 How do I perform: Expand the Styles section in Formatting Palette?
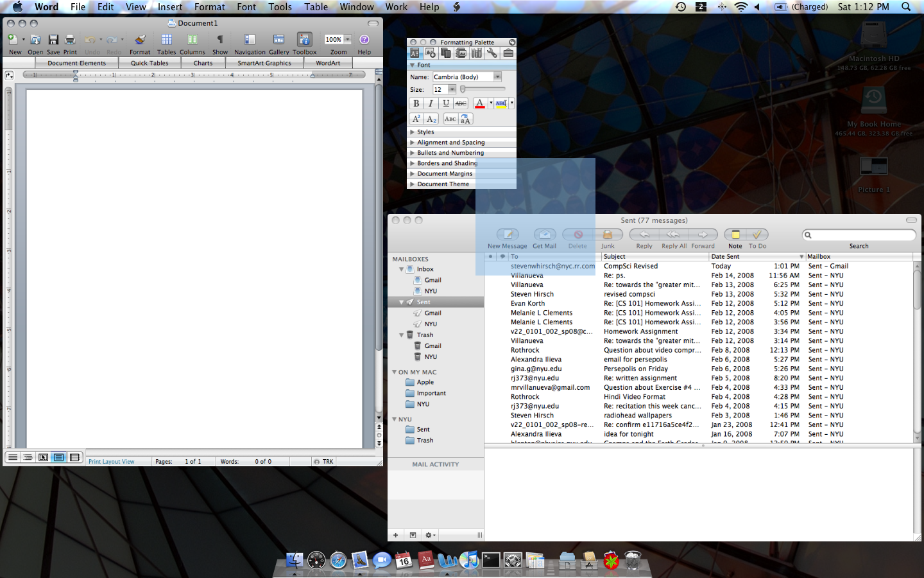click(413, 132)
